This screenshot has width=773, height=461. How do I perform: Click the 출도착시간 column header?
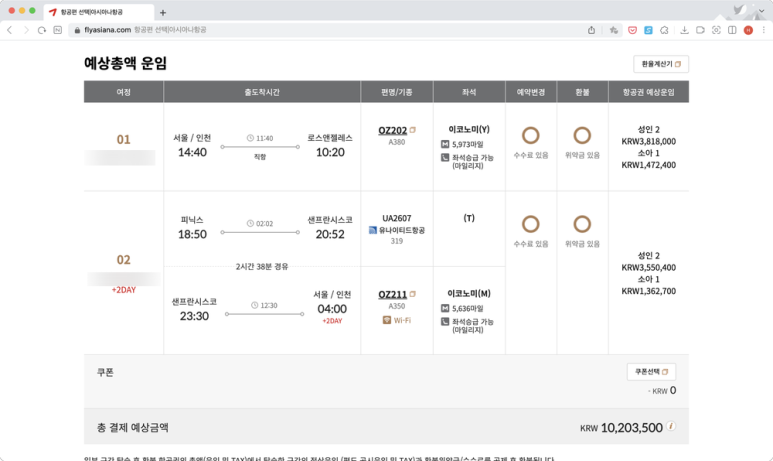[262, 92]
